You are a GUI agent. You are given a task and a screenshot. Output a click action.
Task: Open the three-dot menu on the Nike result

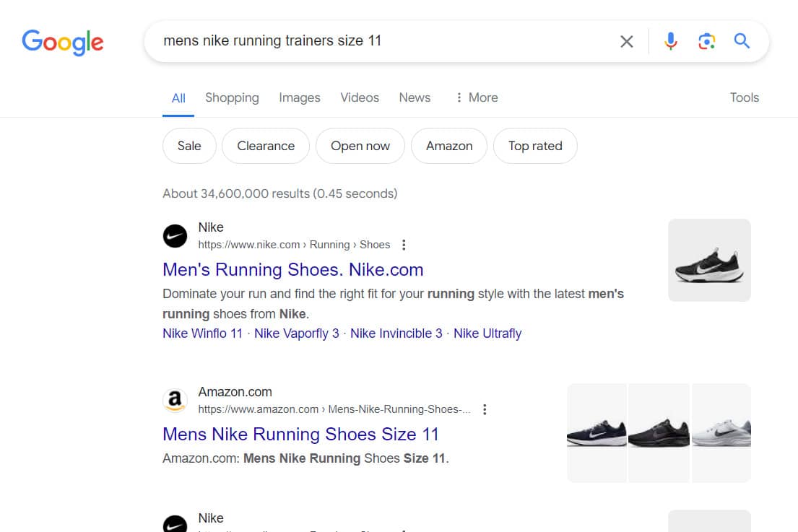pos(404,245)
